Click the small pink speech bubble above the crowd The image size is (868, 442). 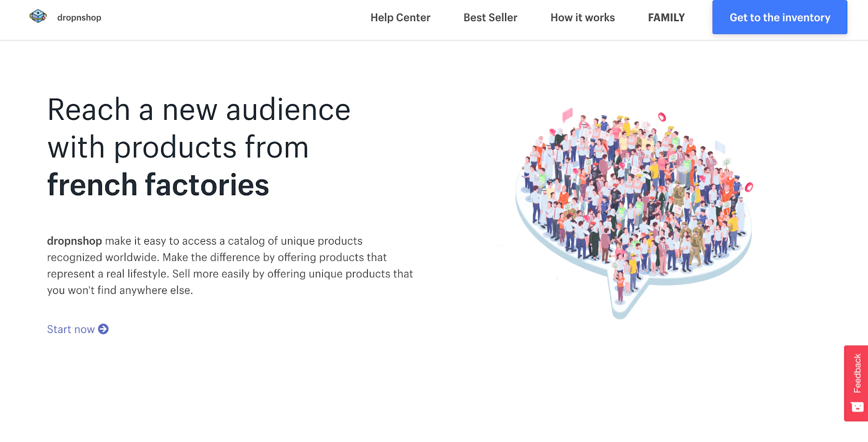(x=567, y=114)
